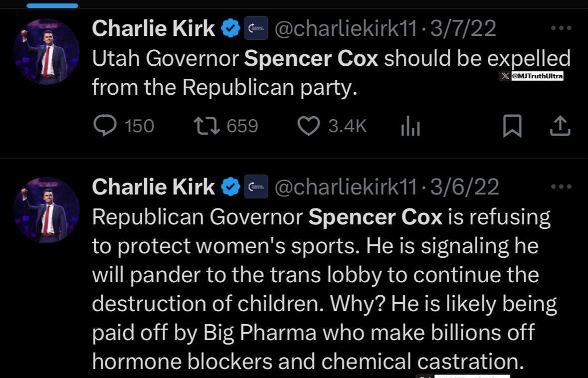Like the first tweet with the heart icon
This screenshot has height=378, width=588.
pyautogui.click(x=308, y=126)
